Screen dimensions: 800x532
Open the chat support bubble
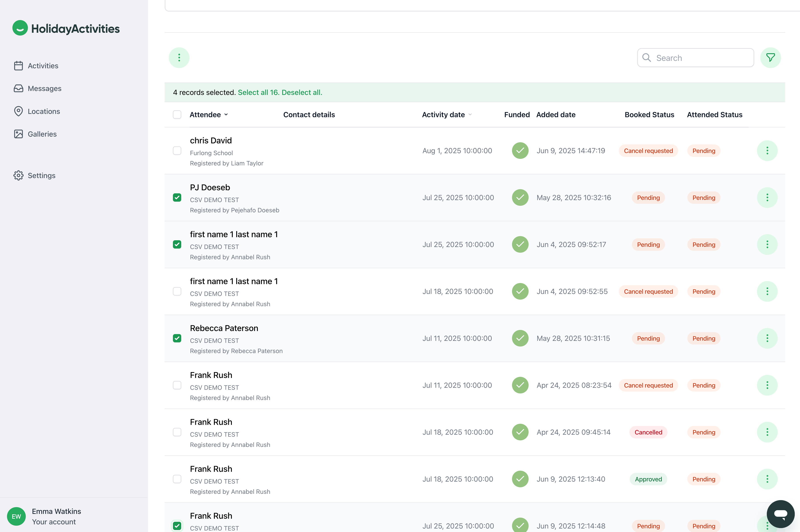780,514
